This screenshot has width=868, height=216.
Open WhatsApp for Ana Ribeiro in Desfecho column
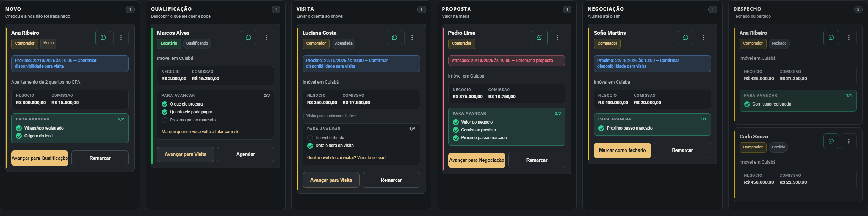[x=831, y=38]
